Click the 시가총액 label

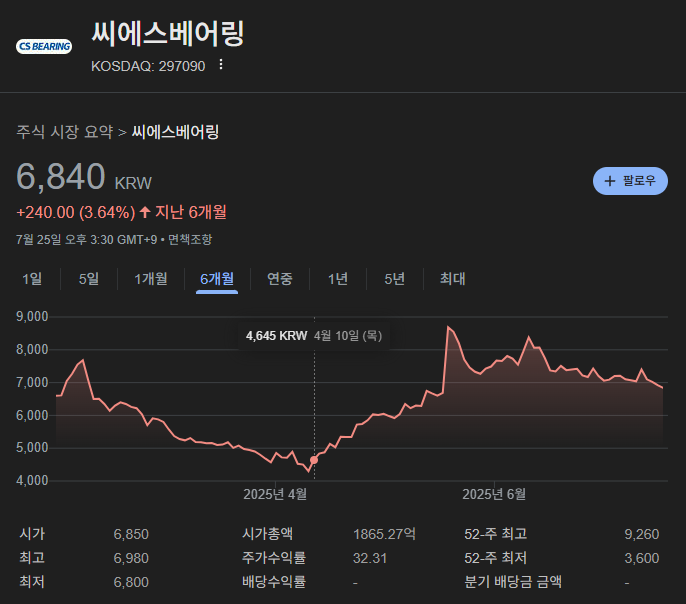267,534
